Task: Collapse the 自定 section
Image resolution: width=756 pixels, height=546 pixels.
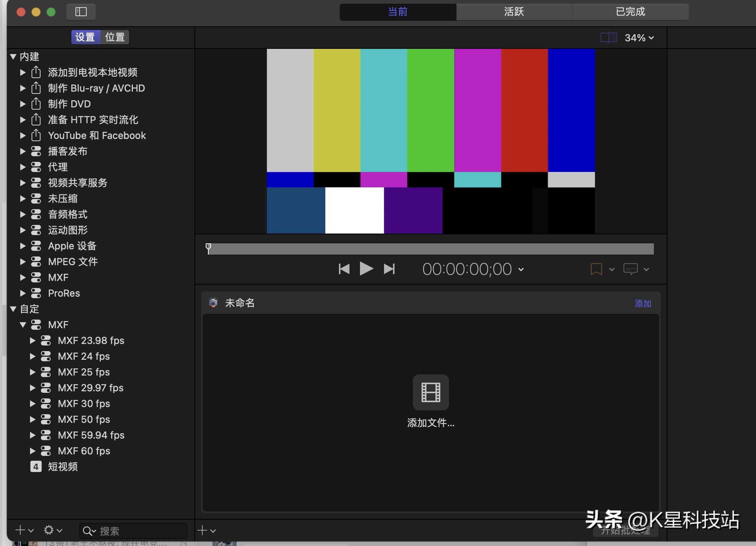Action: pos(14,309)
